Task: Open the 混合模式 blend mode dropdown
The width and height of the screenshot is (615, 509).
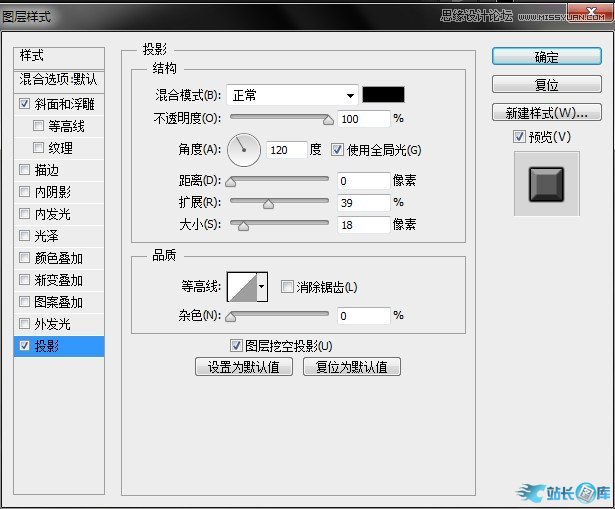Action: (x=292, y=95)
